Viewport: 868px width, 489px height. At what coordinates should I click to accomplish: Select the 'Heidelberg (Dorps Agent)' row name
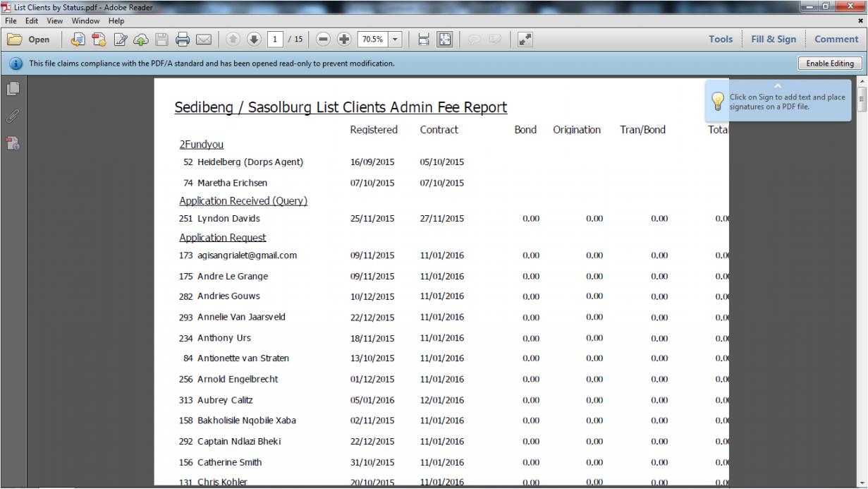tap(250, 162)
